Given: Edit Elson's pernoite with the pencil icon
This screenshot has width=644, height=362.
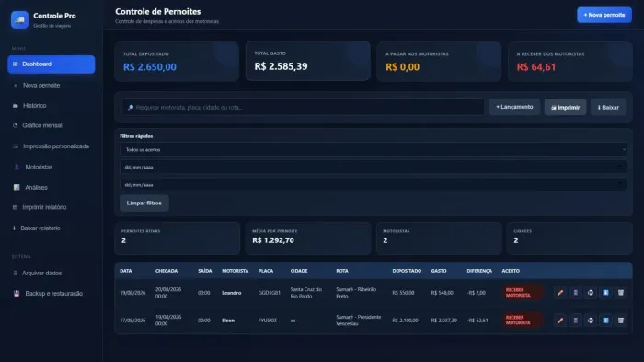Looking at the screenshot, I should [559, 320].
